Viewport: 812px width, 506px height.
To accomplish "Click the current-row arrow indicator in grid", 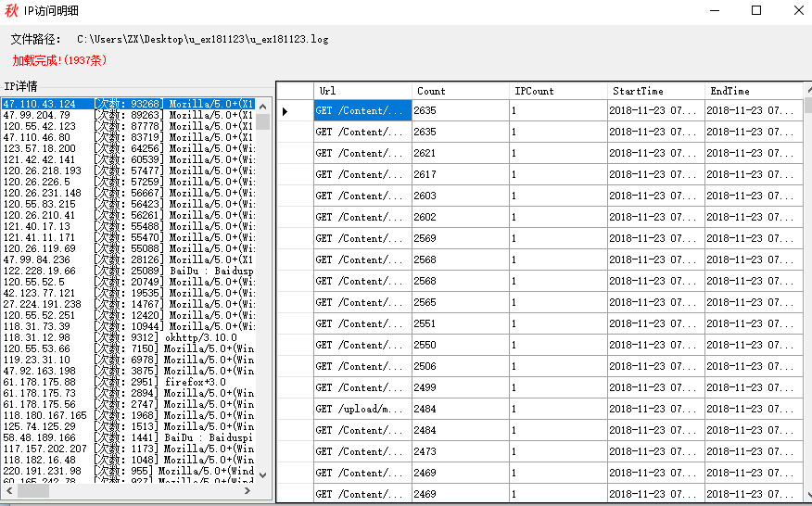I will coord(285,111).
